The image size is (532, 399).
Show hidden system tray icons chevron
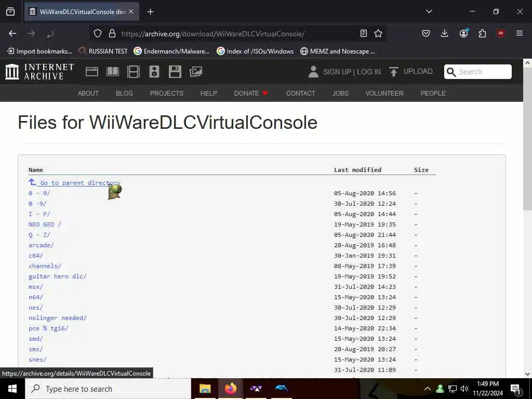coord(428,389)
